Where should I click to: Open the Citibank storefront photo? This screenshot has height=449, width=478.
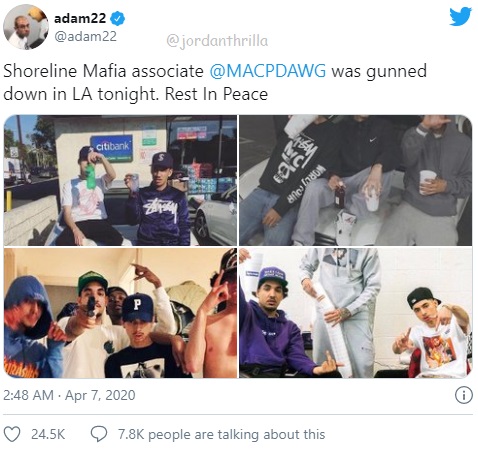[120, 180]
